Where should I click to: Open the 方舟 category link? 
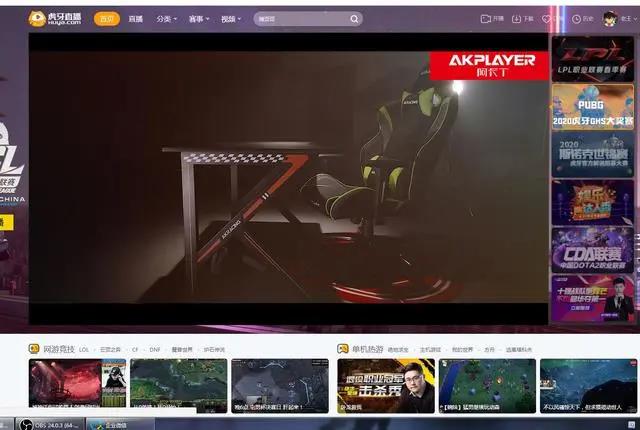[489, 350]
